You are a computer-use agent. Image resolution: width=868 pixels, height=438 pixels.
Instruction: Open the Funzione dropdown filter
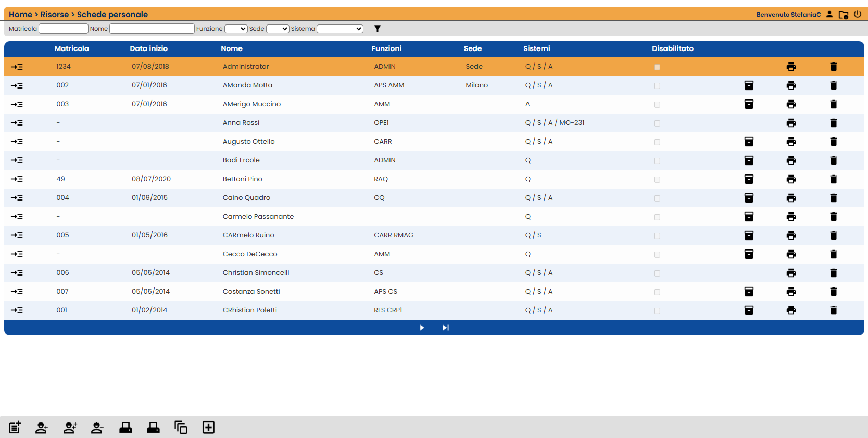236,29
